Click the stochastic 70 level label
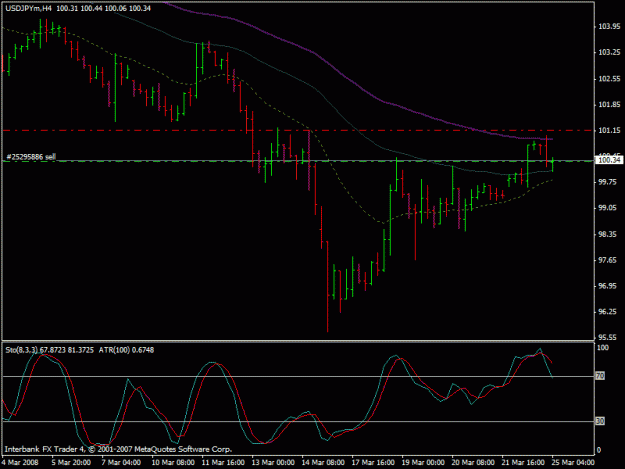The height and width of the screenshot is (469, 625). pyautogui.click(x=600, y=376)
